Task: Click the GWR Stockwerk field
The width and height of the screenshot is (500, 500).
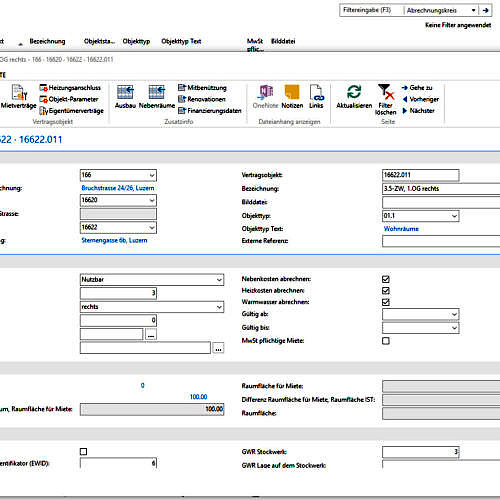Action: point(421,452)
